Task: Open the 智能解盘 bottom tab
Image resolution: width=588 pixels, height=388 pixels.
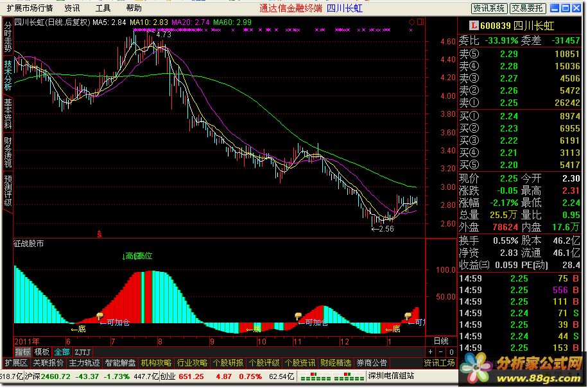Action: (x=120, y=363)
